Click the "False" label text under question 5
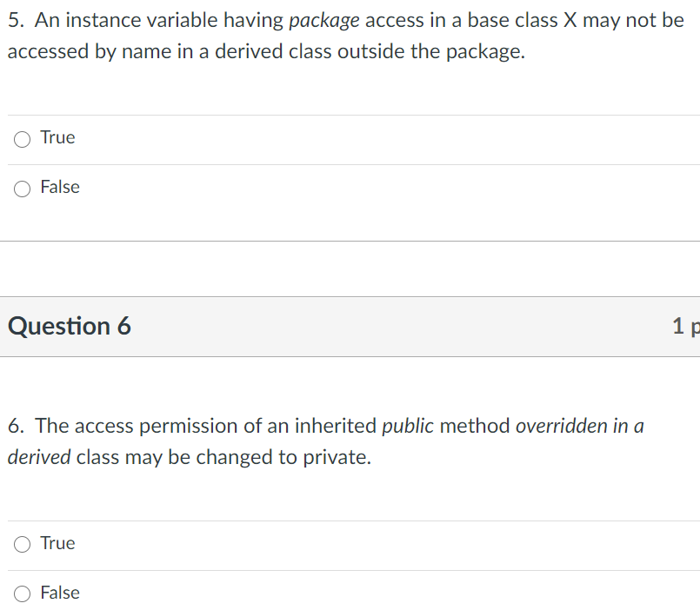Screen dimensions: 700x610 pyautogui.click(x=60, y=187)
